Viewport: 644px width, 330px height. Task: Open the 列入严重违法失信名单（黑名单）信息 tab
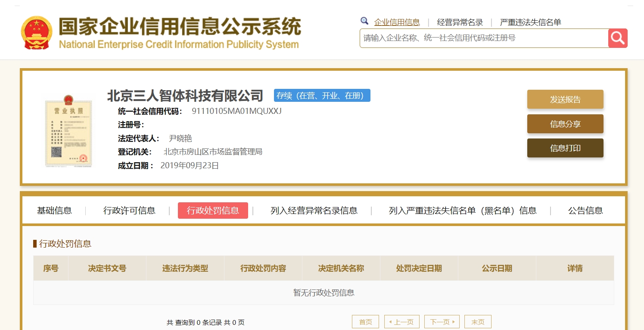point(463,211)
